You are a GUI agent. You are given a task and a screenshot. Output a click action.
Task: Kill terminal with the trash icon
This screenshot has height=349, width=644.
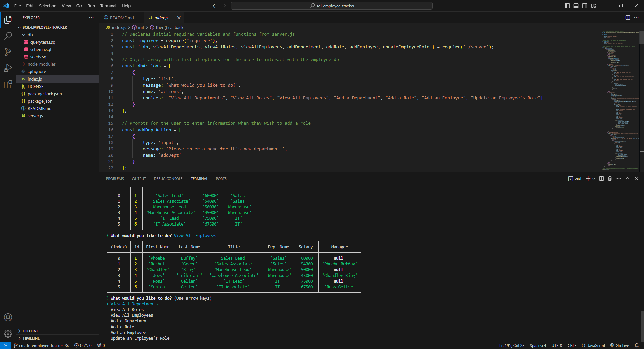point(610,179)
